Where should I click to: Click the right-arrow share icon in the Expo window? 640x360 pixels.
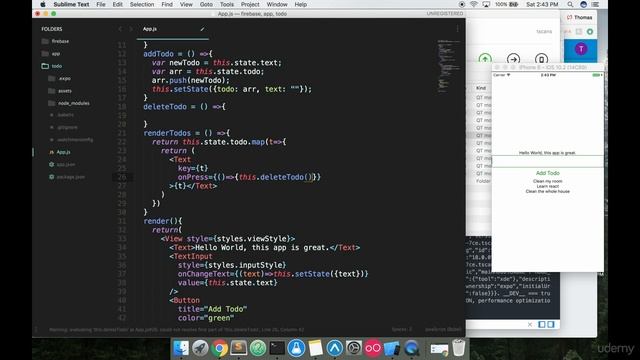513,59
